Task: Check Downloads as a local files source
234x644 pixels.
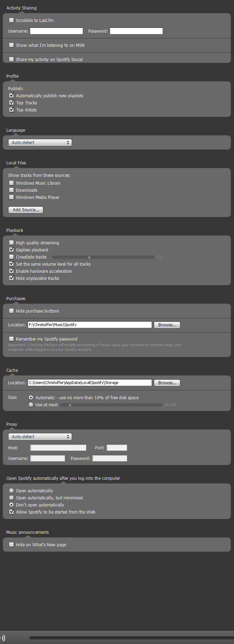Action: pyautogui.click(x=11, y=190)
